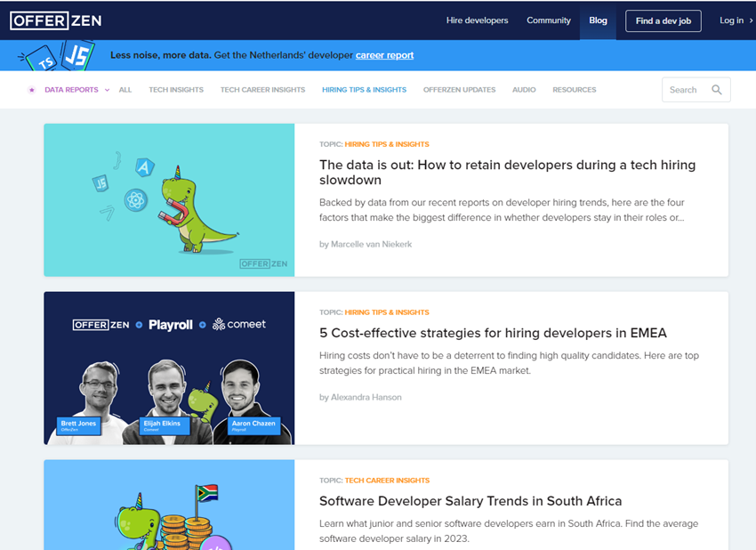Filter by Tech Insights category
Screen dimensions: 756x550
tap(176, 90)
